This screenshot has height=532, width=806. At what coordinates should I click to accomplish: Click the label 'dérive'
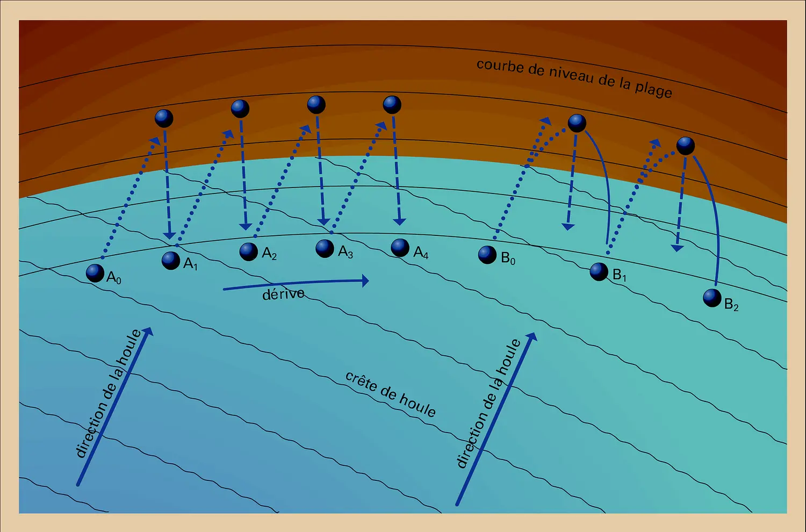[x=283, y=294]
